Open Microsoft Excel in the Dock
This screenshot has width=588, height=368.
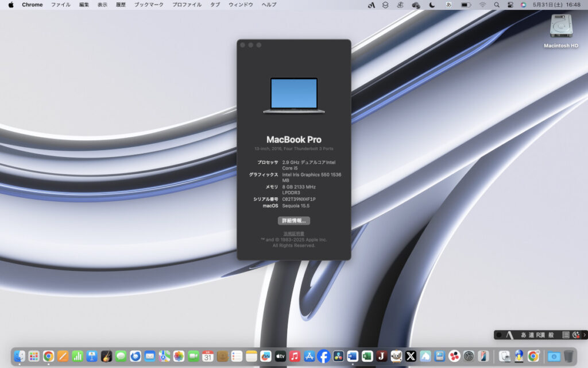click(x=367, y=356)
